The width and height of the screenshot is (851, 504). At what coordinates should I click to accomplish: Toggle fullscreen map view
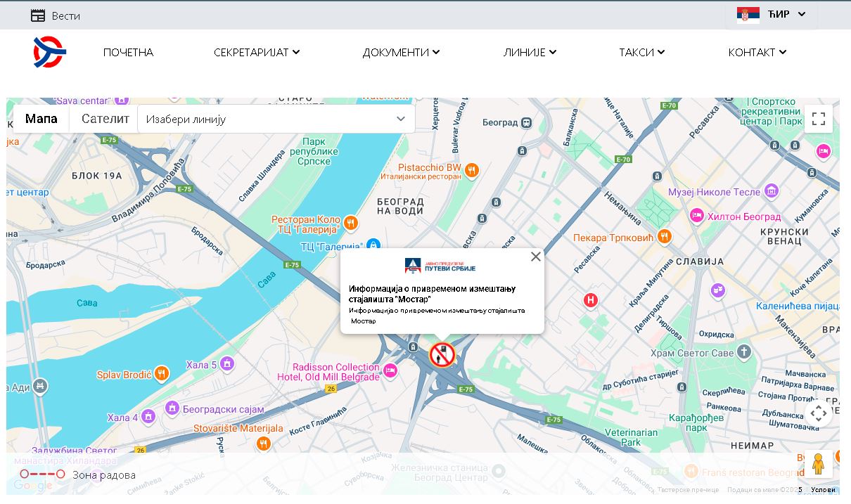coord(819,119)
